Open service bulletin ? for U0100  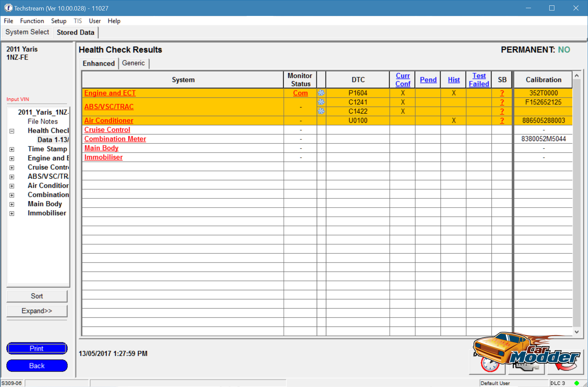[502, 120]
